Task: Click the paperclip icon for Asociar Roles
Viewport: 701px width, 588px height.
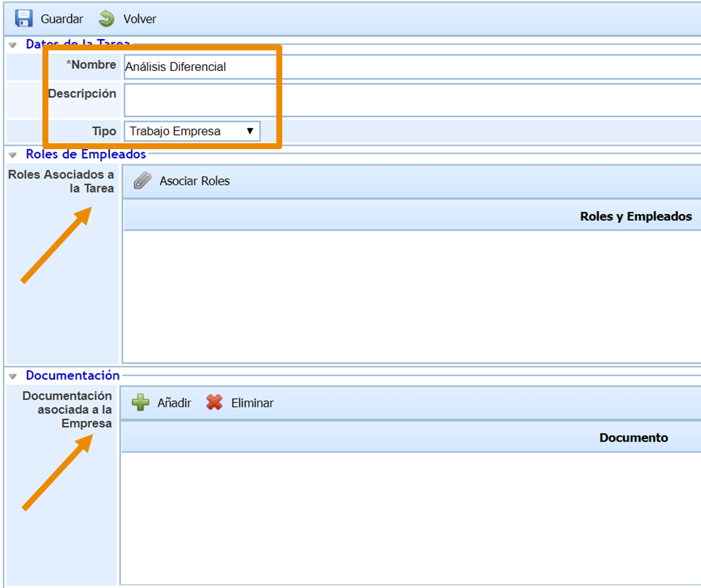Action: pyautogui.click(x=142, y=181)
